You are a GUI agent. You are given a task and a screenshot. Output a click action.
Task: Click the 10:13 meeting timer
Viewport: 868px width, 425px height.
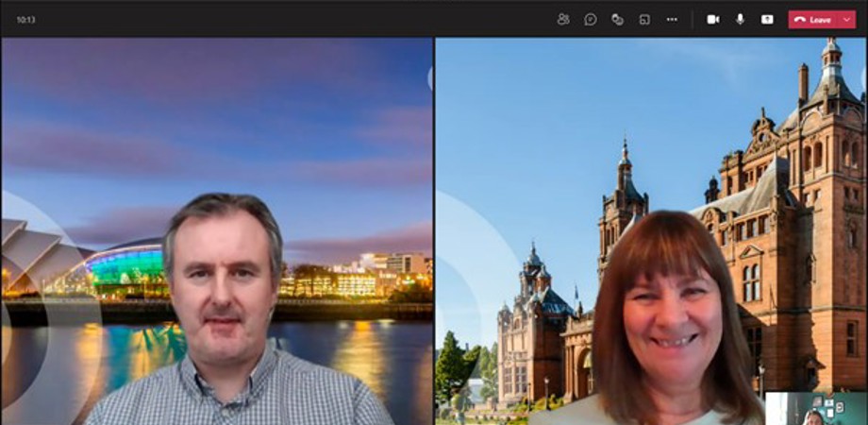pos(25,20)
